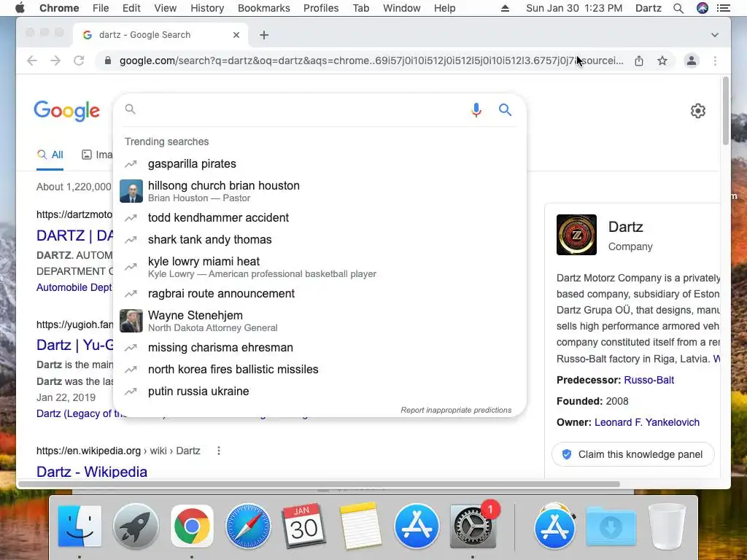Open a new tab with the plus button
Image resolution: width=747 pixels, height=560 pixels.
pos(264,35)
